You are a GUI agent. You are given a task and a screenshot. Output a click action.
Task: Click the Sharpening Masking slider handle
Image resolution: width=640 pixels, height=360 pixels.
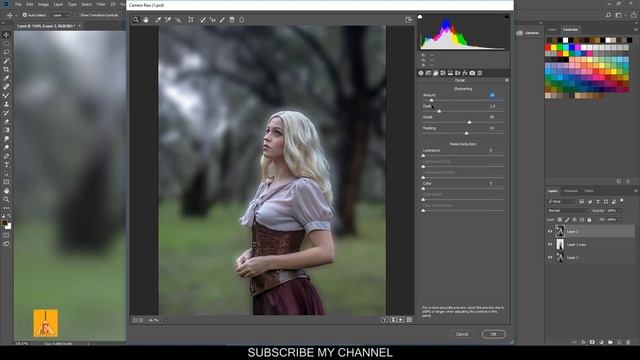click(467, 133)
